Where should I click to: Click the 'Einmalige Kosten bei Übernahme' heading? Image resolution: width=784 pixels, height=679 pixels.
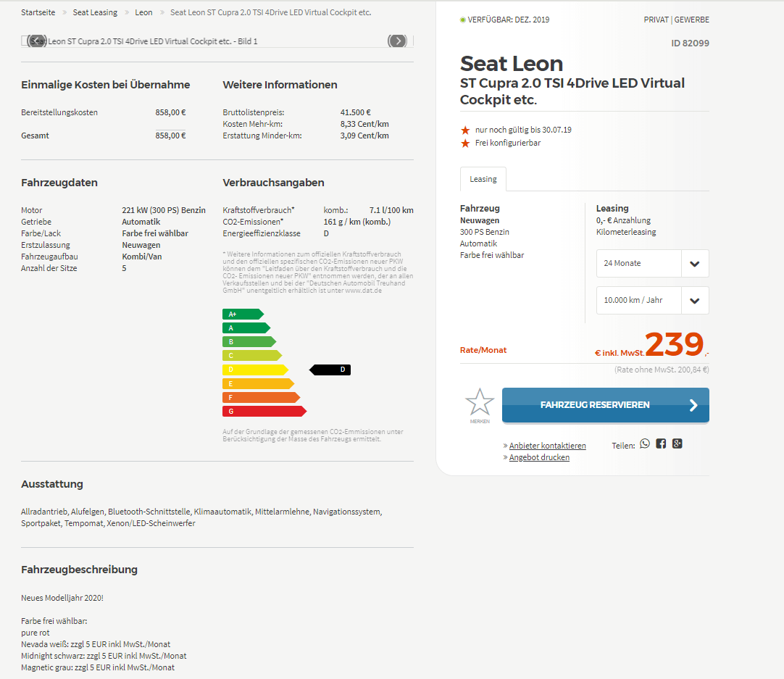[106, 85]
